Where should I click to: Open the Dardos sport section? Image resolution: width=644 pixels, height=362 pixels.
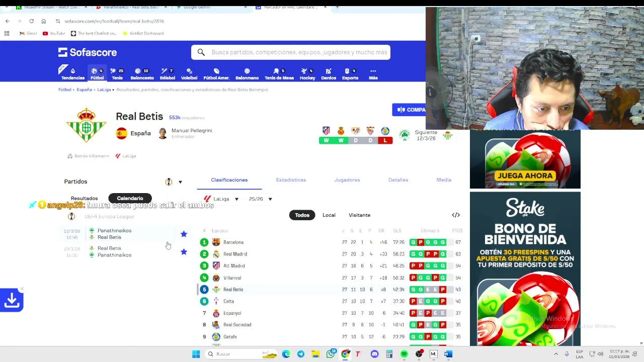pos(329,74)
